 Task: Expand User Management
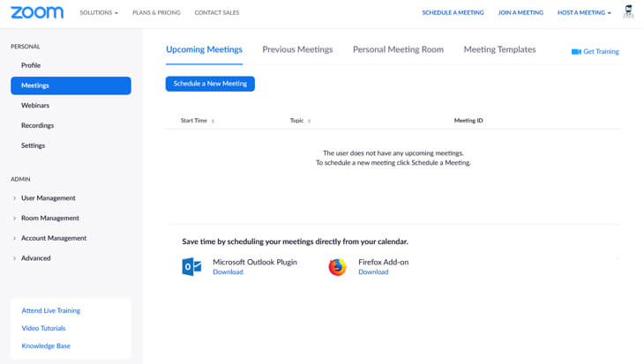[14, 198]
